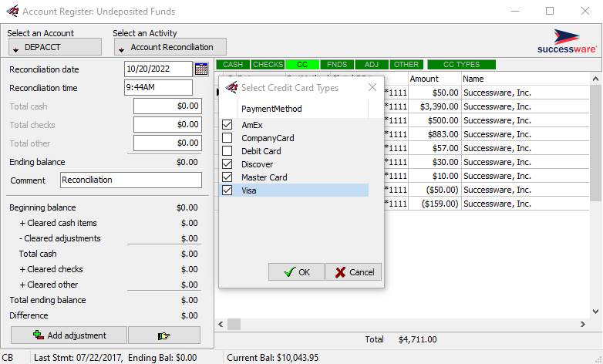Click the Amount column header
603x364 pixels.
(x=424, y=79)
